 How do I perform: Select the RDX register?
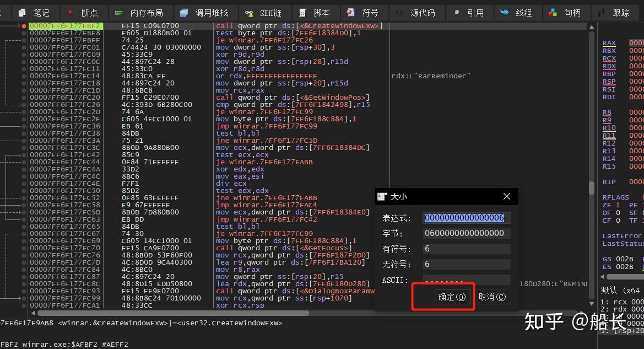[x=609, y=66]
